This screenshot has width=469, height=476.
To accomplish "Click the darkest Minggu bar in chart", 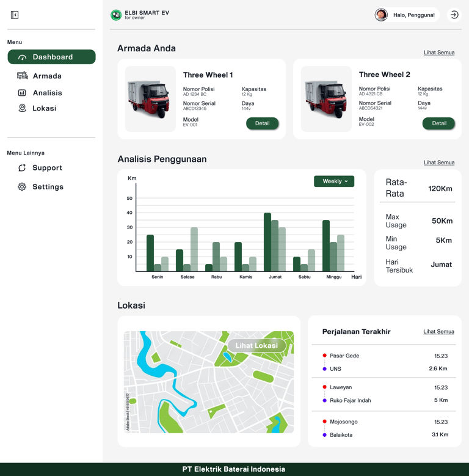I will [x=326, y=246].
